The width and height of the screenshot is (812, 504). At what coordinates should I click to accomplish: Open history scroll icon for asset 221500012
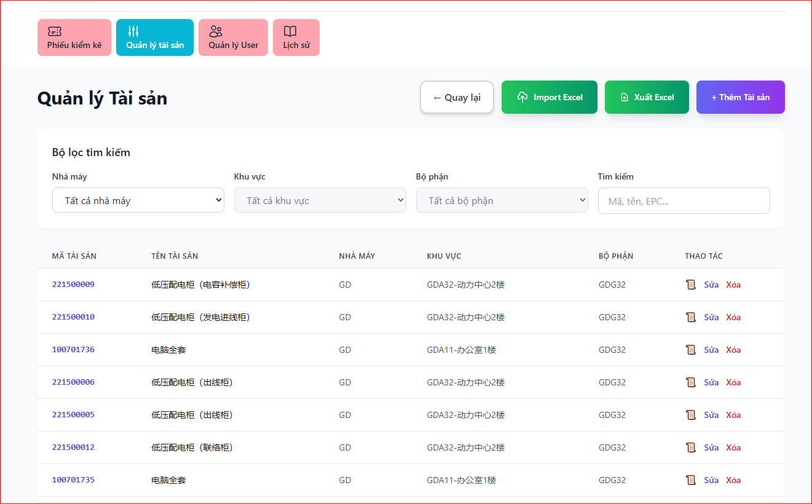(x=691, y=447)
